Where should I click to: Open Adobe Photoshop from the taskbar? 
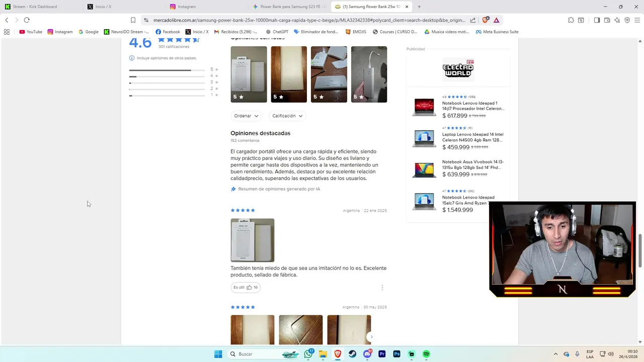pos(396,354)
